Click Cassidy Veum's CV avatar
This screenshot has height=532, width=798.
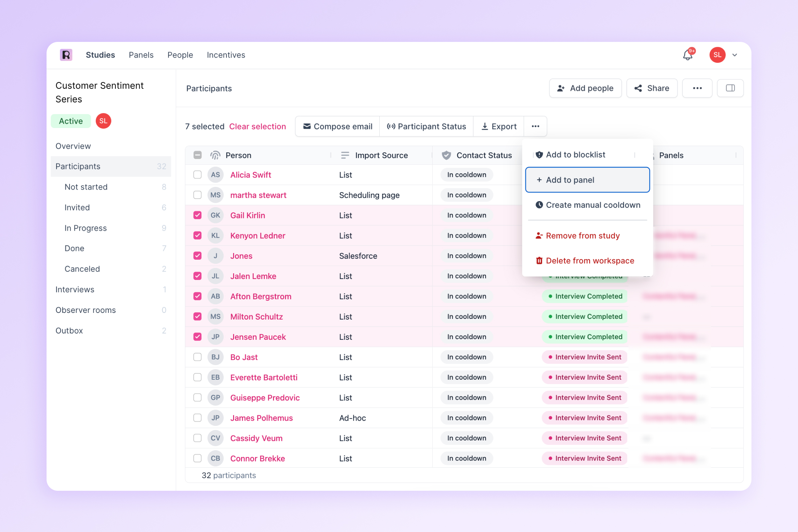click(x=215, y=438)
